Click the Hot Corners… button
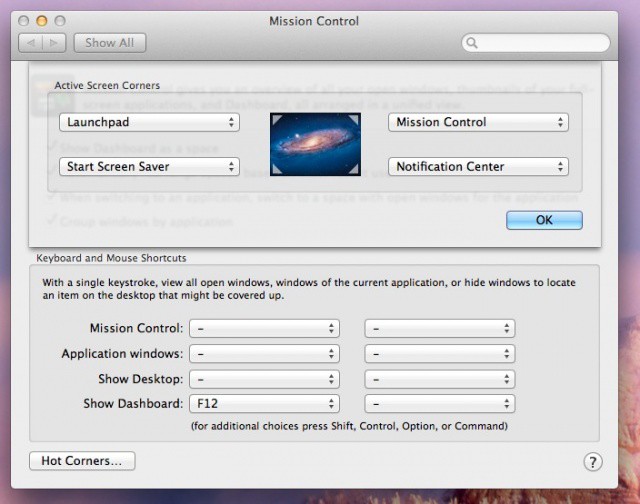 pyautogui.click(x=82, y=461)
